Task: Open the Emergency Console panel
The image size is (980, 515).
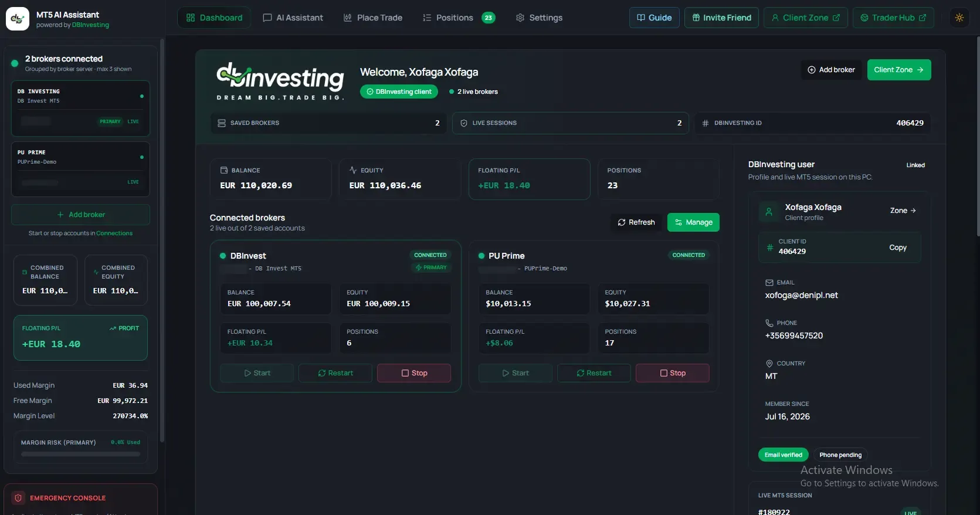Action: click(x=80, y=499)
